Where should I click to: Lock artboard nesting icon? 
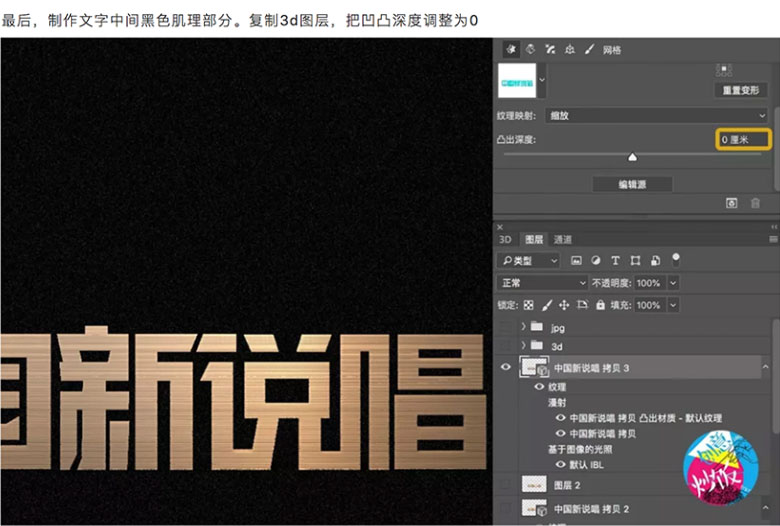[x=582, y=305]
